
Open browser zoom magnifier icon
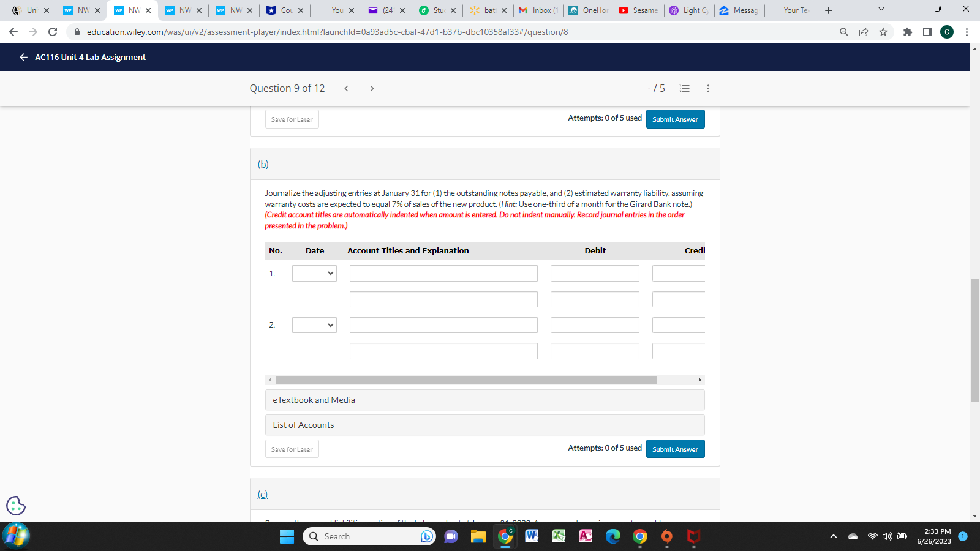tap(844, 32)
